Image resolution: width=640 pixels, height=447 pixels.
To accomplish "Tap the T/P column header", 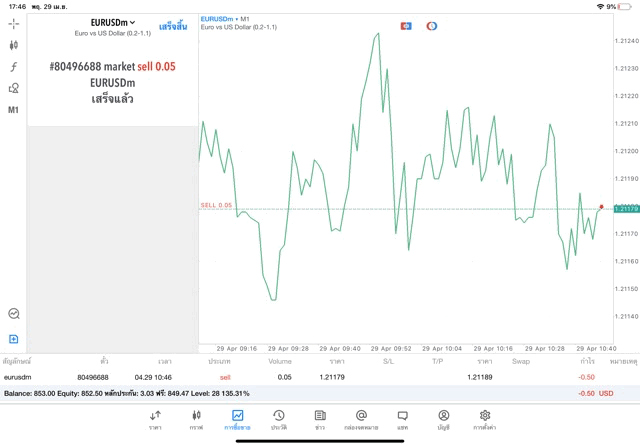I will pyautogui.click(x=437, y=361).
